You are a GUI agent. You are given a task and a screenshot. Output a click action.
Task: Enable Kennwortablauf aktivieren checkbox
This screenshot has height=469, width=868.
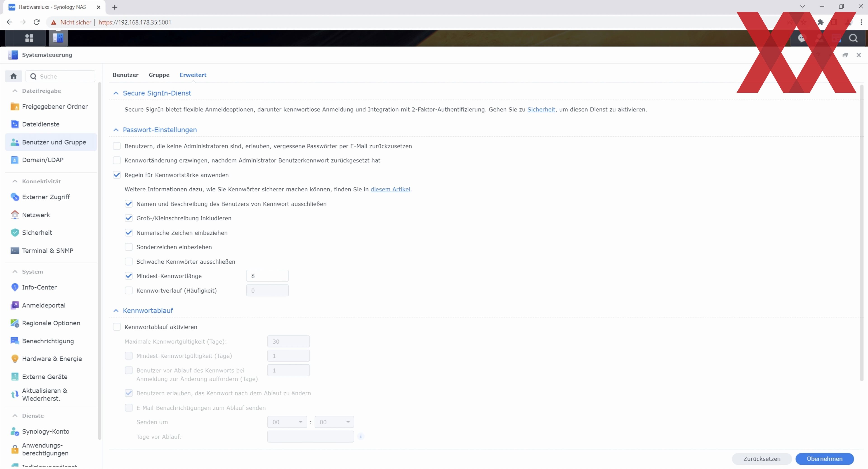pos(117,327)
